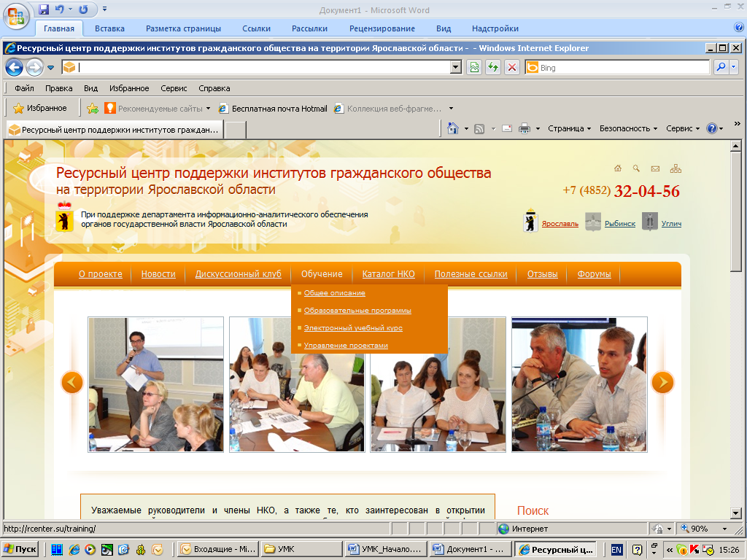Open Windows Media Player from Quick Launch
Viewport: 747px width, 560px height.
[x=90, y=550]
